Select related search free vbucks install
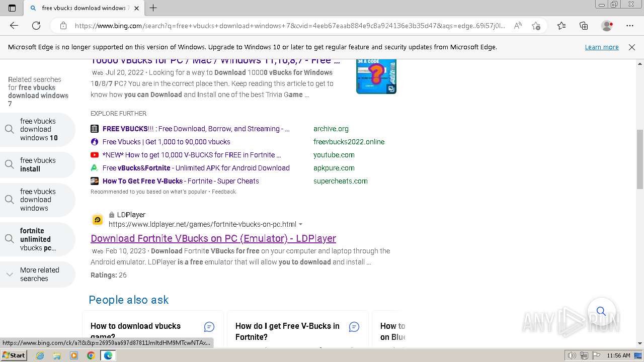Viewport: 644px width, 362px height. (38, 165)
